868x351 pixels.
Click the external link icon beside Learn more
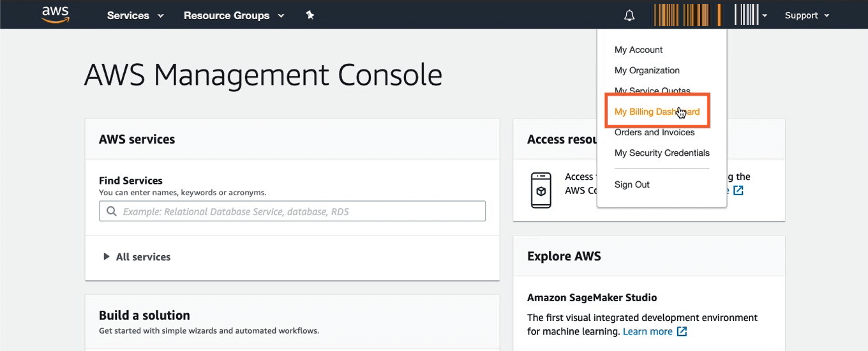point(682,331)
